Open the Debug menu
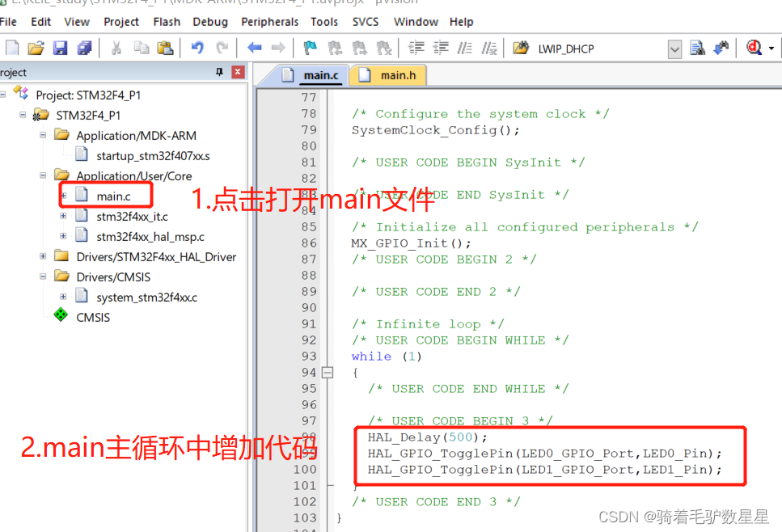This screenshot has width=782, height=532. (x=210, y=22)
